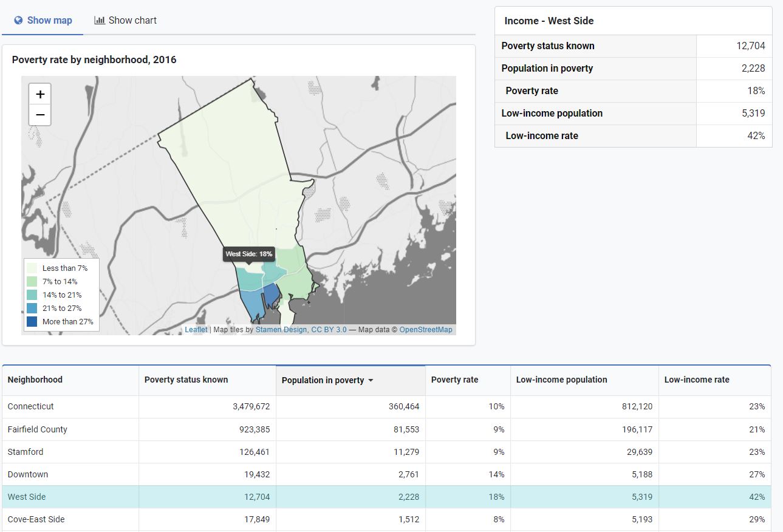Open the OpenStreetMap link
The height and width of the screenshot is (532, 783).
pos(425,329)
